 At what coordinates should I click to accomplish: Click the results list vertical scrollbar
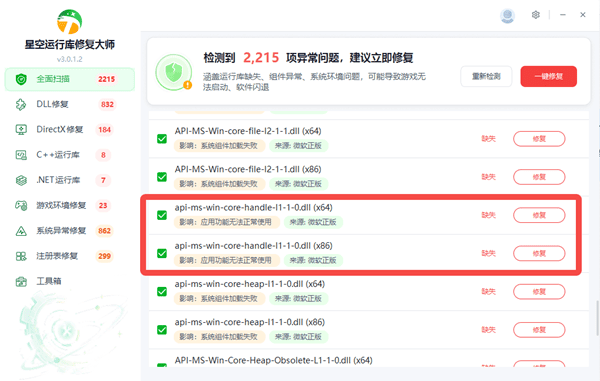coord(597,318)
